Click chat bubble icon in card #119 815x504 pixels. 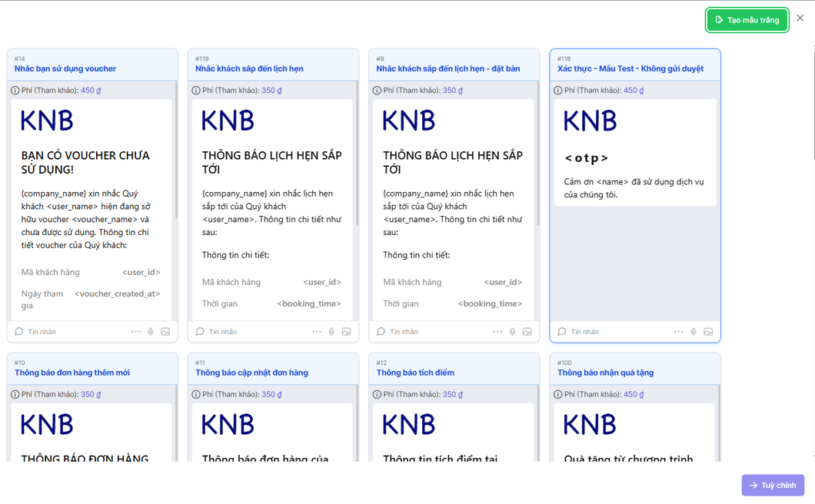click(200, 331)
